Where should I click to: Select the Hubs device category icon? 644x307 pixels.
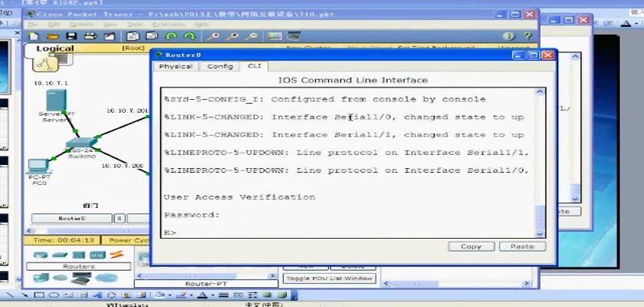pyautogui.click(x=79, y=256)
